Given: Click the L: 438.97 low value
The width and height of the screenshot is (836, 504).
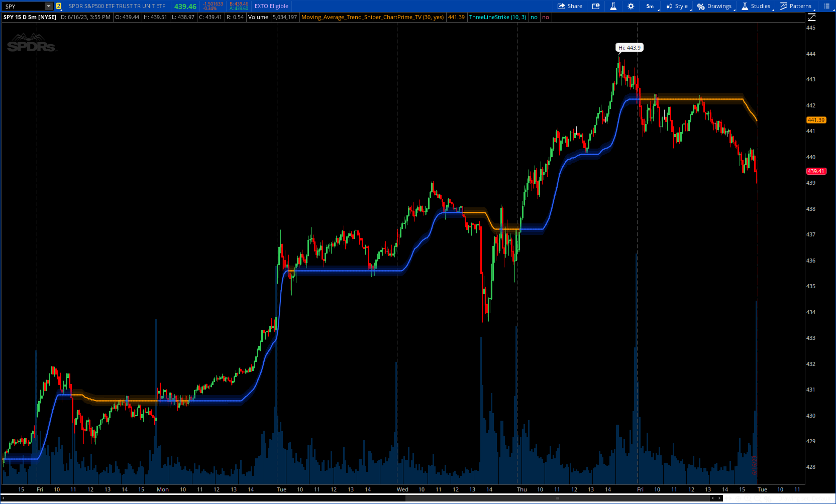Looking at the screenshot, I should click(x=183, y=17).
